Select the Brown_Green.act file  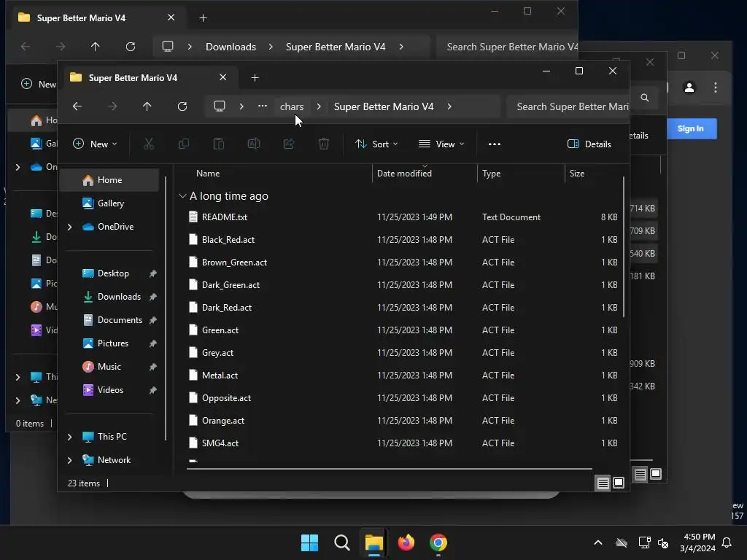[403, 262]
